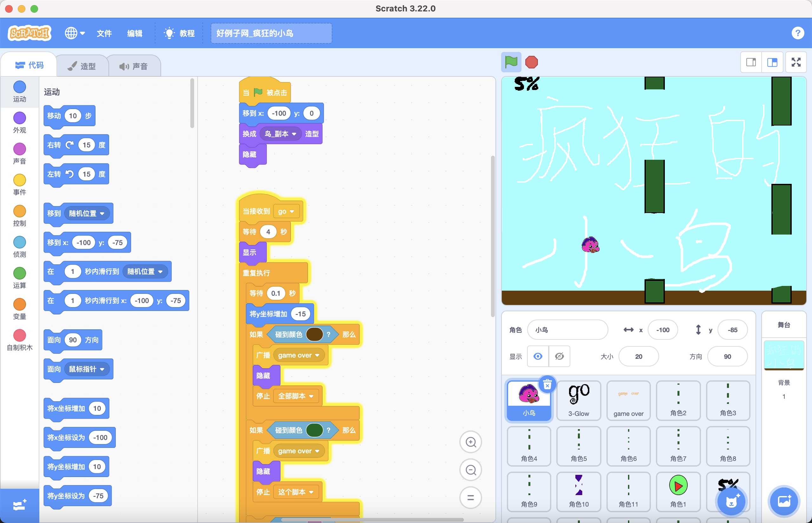Edit the sprite 大小 size field
Viewport: 812px width, 523px height.
pyautogui.click(x=638, y=356)
